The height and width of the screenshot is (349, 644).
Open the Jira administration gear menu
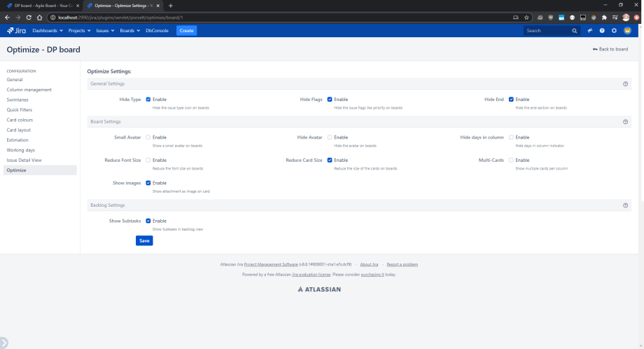point(614,30)
